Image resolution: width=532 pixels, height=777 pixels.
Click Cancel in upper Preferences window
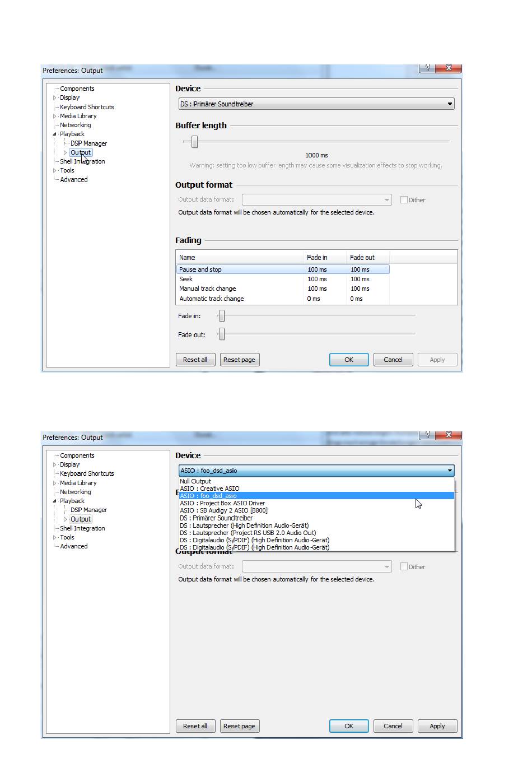pos(393,360)
